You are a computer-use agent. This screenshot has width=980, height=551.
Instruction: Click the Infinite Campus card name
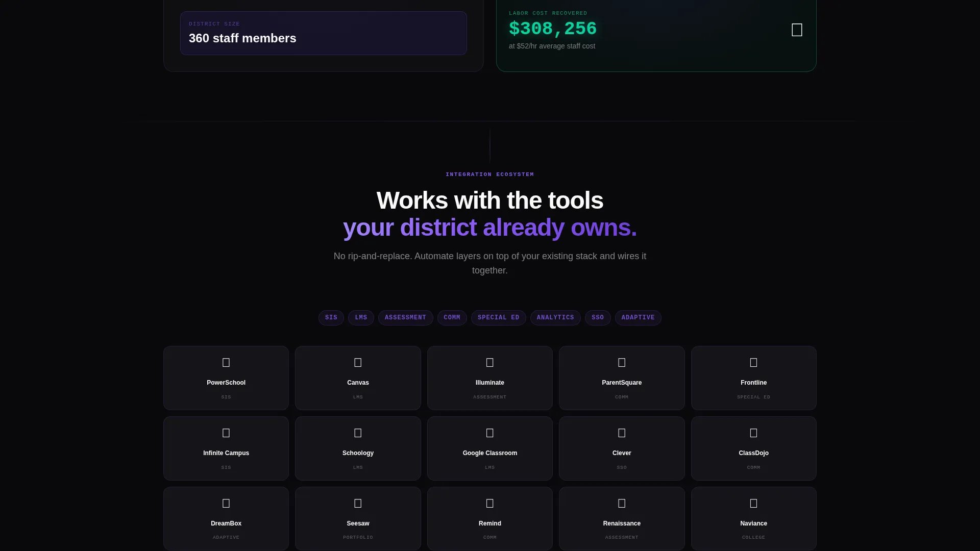226,453
